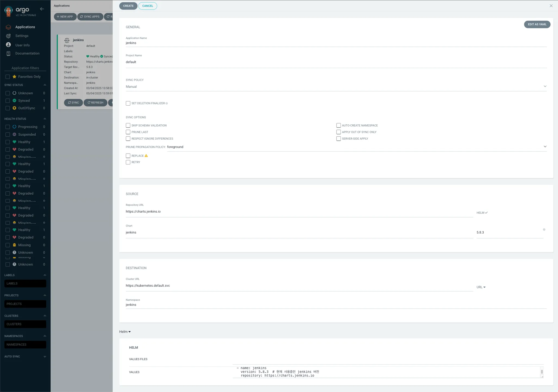This screenshot has width=558, height=392.
Task: Open Settings via gears icon
Action: coord(8,36)
